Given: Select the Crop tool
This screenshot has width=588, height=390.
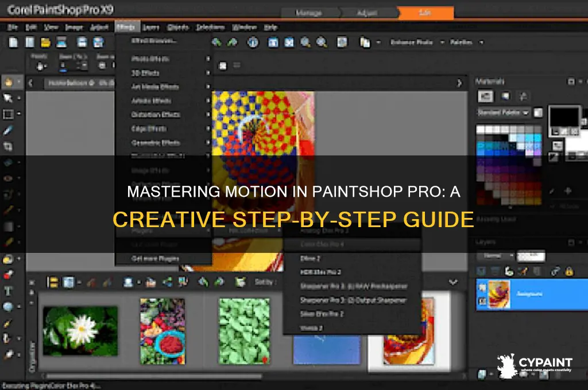Looking at the screenshot, I should [x=8, y=146].
